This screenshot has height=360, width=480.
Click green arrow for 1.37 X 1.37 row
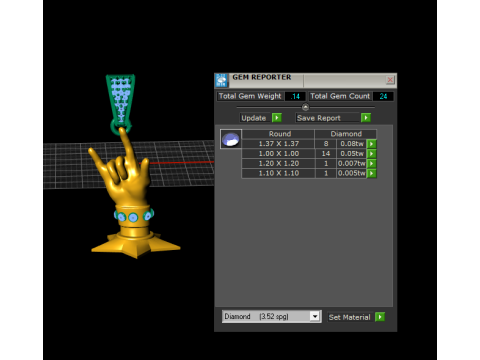pos(371,144)
